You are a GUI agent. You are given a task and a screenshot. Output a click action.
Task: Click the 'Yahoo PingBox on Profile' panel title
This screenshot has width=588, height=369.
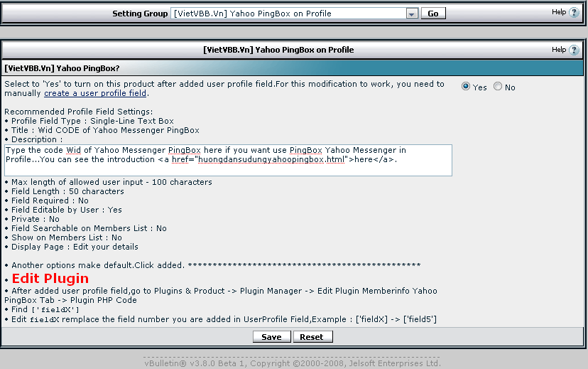[x=278, y=50]
